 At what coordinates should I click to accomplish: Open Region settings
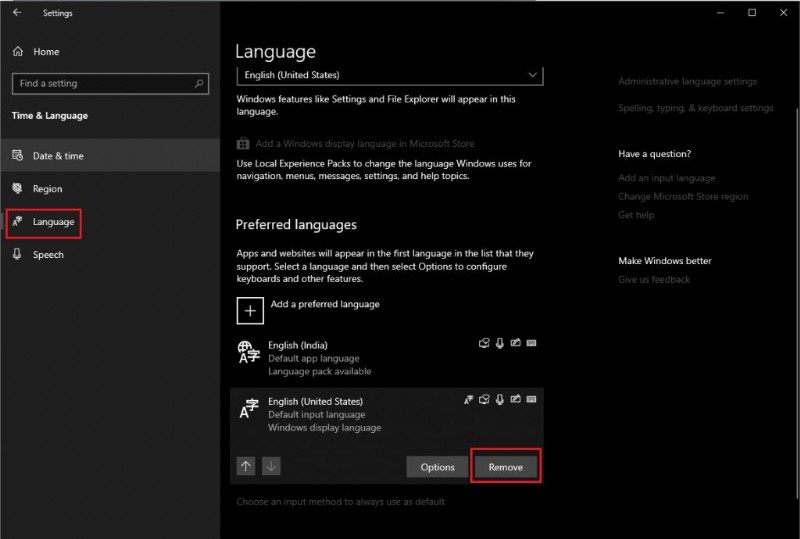(x=110, y=188)
